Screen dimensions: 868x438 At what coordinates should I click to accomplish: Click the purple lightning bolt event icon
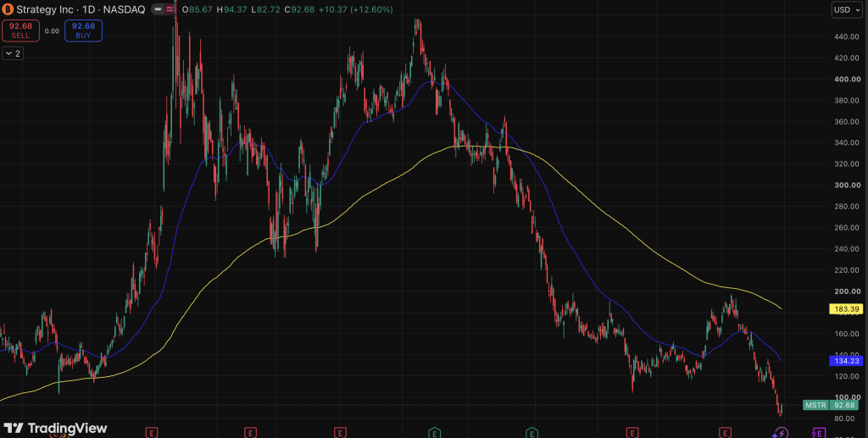pyautogui.click(x=781, y=432)
